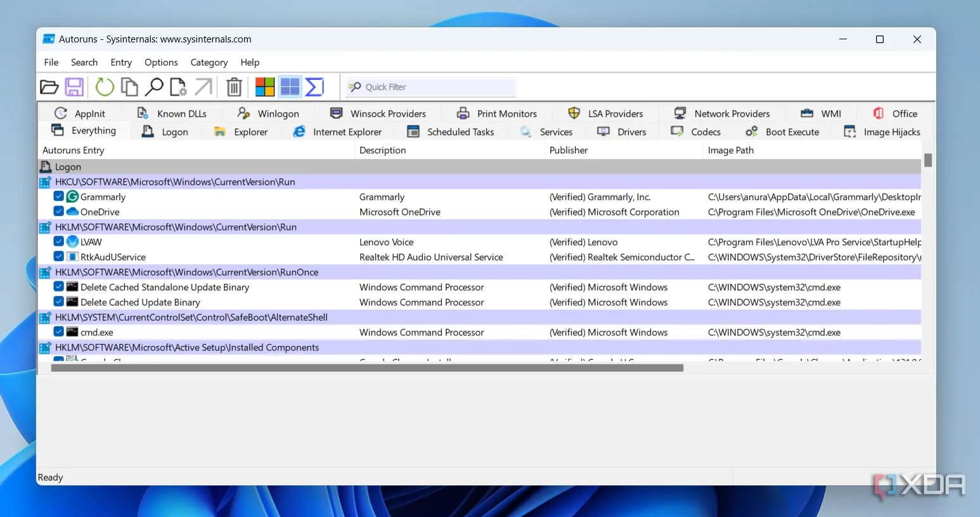The height and width of the screenshot is (517, 980).
Task: Click the Copy pages toolbar icon
Action: (129, 87)
